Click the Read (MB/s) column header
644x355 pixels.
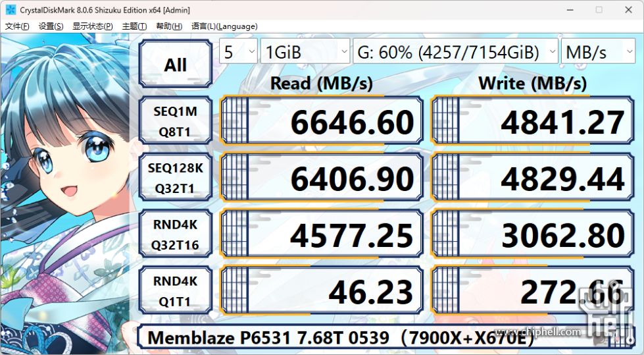pyautogui.click(x=321, y=84)
